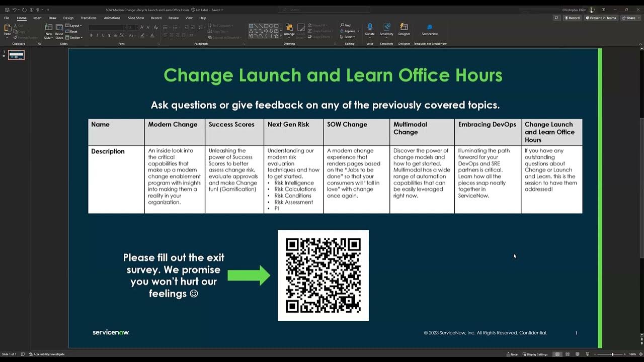Click the 'Change Launch and Learn Office Hours' title

(333, 75)
